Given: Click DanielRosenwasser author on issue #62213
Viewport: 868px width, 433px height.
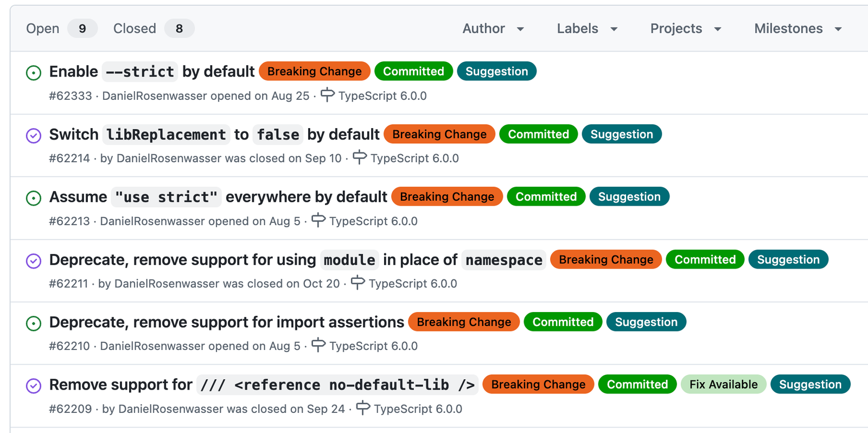Looking at the screenshot, I should (152, 221).
